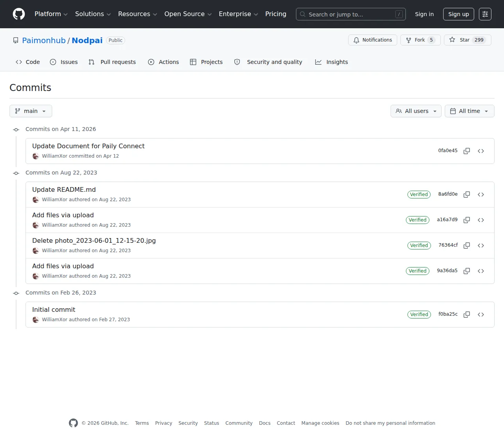Click WilliamXor avatar on Delete photo commit
This screenshot has height=444, width=504.
click(36, 251)
